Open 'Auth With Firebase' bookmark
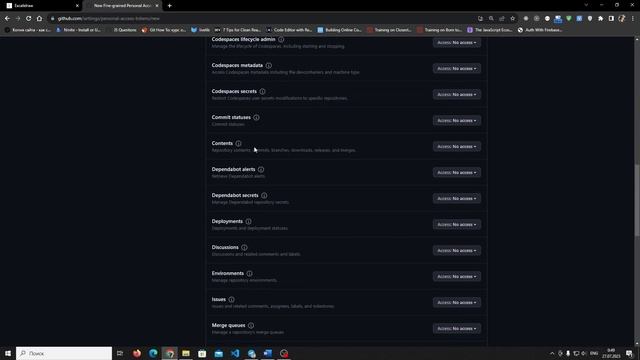The image size is (640, 360). point(540,30)
